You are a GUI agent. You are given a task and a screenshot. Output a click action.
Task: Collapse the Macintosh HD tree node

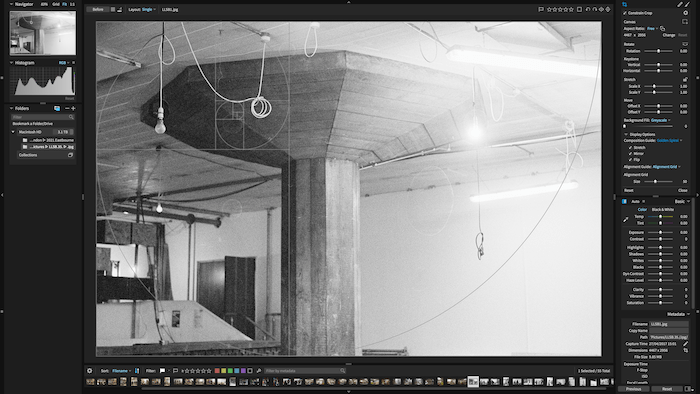pyautogui.click(x=13, y=132)
